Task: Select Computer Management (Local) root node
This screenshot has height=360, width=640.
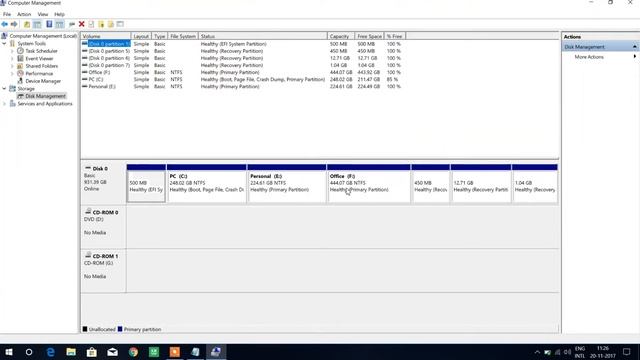Action: pos(43,36)
